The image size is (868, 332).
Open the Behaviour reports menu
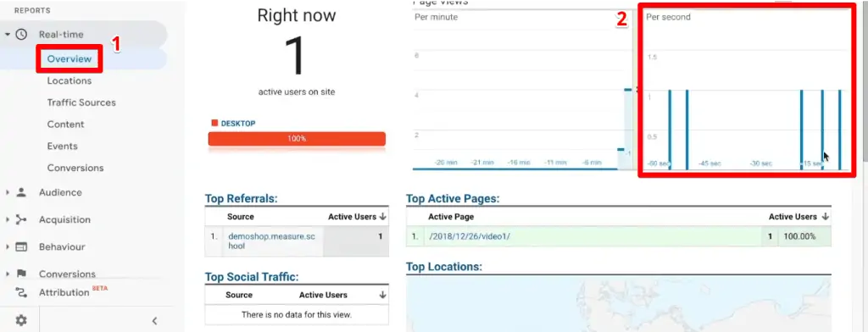click(62, 246)
